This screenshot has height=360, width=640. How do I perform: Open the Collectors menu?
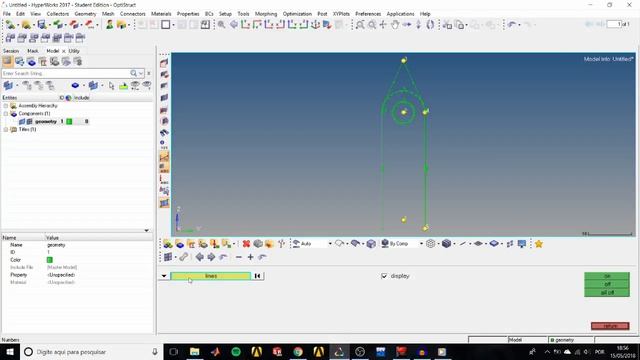(58, 14)
